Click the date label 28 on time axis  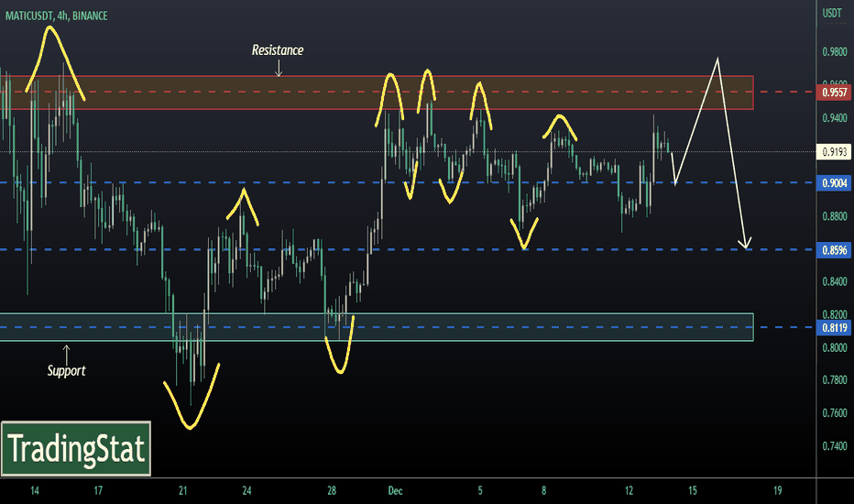pyautogui.click(x=332, y=491)
